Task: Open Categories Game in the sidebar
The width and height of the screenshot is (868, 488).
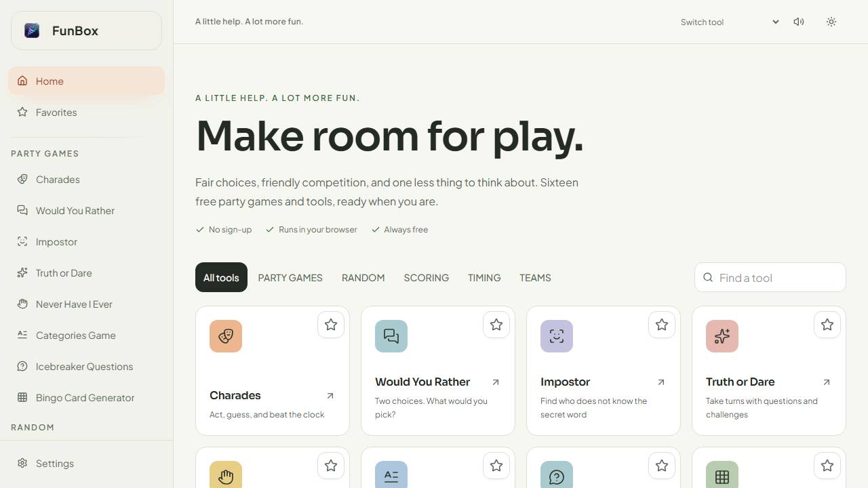Action: (86, 335)
